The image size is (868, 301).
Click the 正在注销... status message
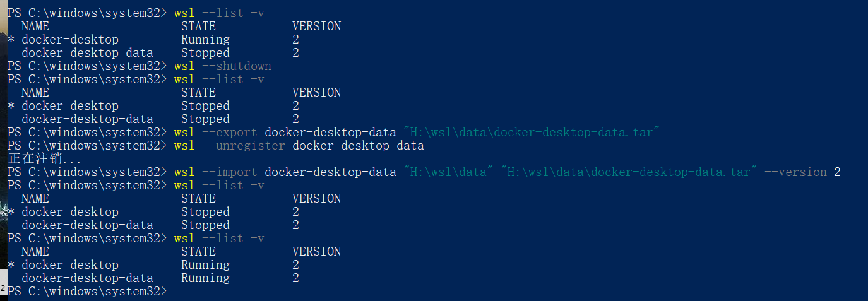pos(44,159)
